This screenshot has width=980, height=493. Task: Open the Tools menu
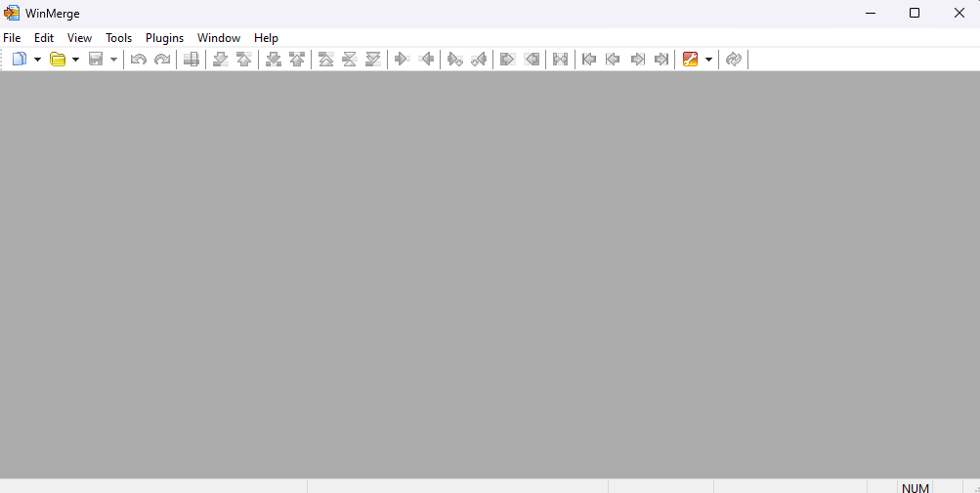click(x=118, y=38)
